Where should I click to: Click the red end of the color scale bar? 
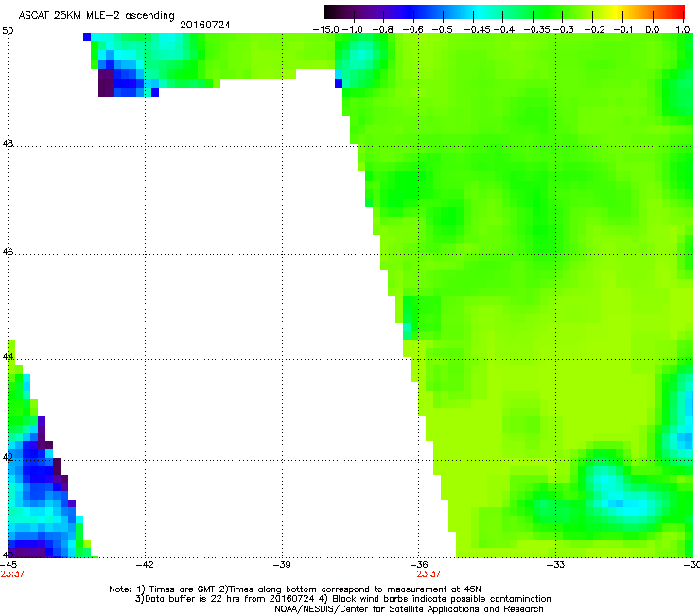point(678,11)
